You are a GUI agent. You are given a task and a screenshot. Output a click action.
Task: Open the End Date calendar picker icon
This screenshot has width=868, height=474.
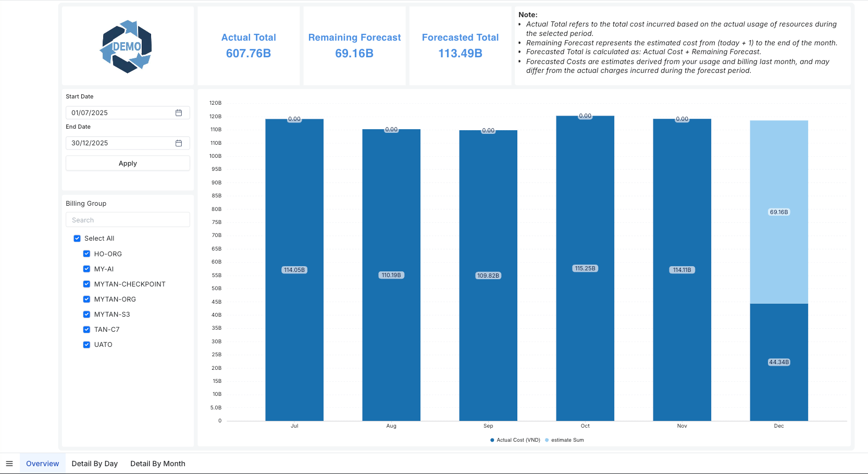(x=179, y=143)
